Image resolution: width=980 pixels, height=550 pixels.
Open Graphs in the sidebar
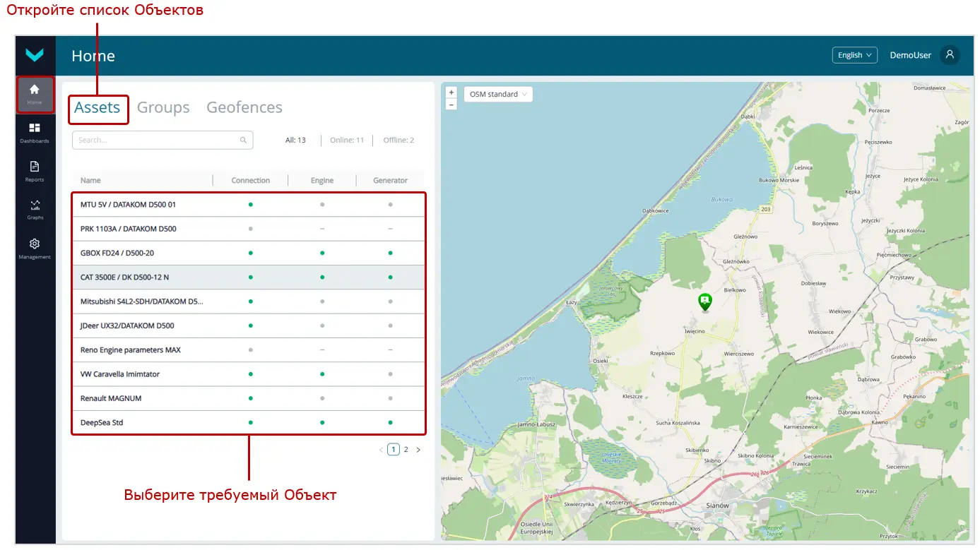34,208
